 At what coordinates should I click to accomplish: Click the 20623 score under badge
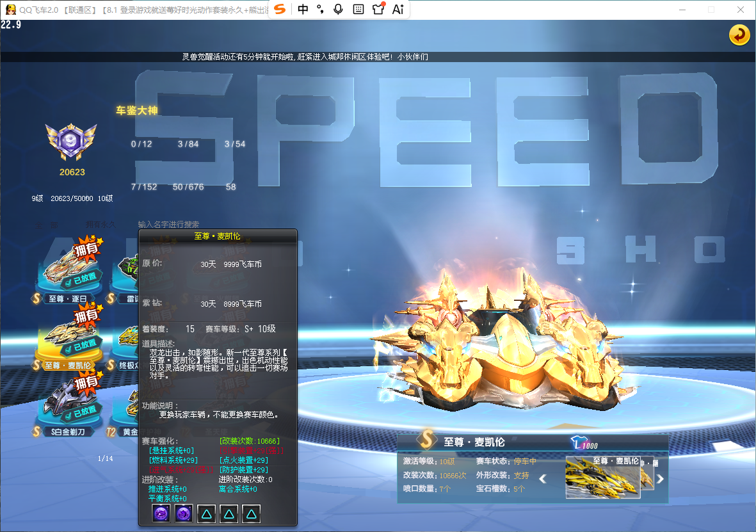click(x=72, y=172)
